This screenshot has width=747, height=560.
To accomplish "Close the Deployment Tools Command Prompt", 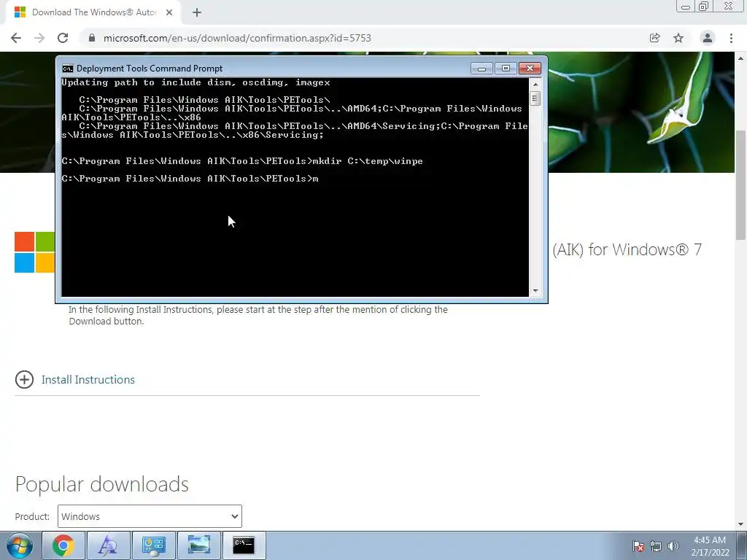I will pos(530,69).
